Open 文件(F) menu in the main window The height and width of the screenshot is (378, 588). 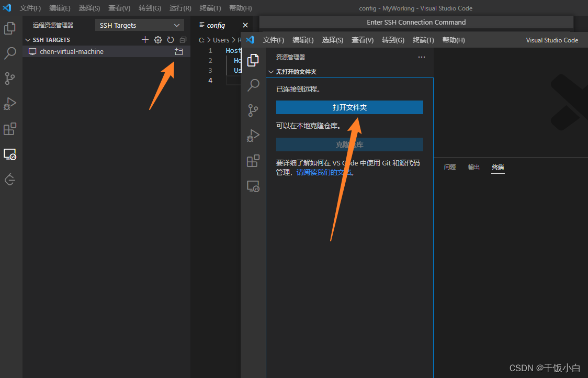pos(30,8)
